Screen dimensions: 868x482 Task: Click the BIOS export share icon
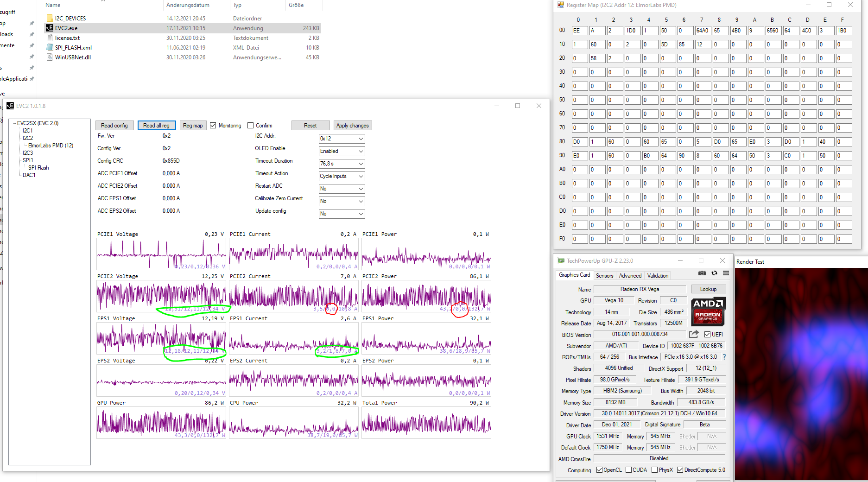point(694,334)
